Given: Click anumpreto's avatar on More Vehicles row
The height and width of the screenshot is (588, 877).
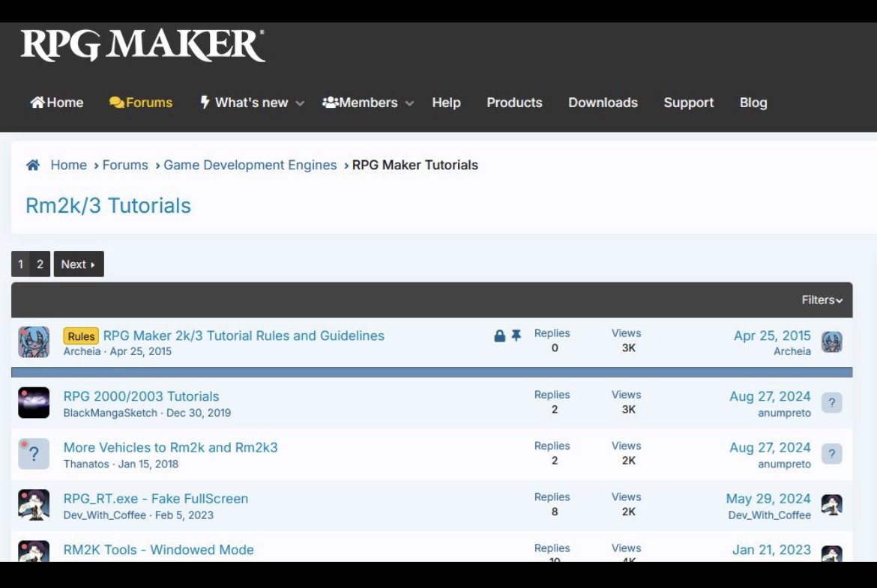Looking at the screenshot, I should pyautogui.click(x=832, y=453).
